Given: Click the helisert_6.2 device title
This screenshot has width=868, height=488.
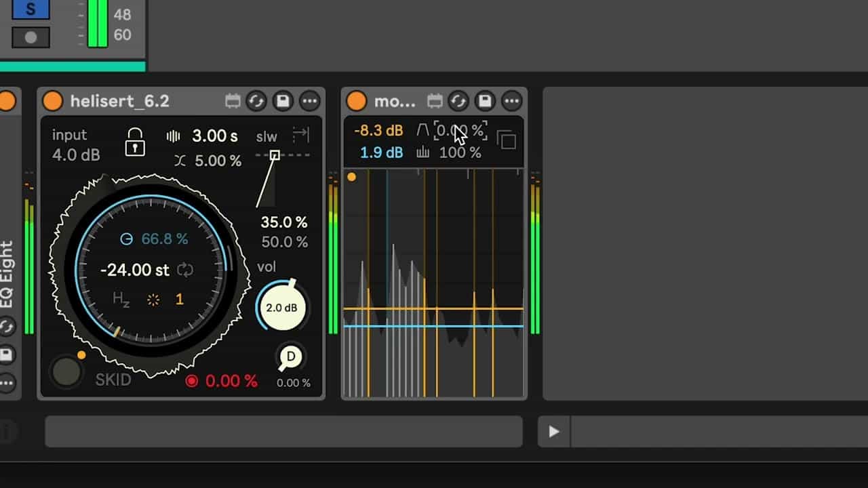Looking at the screenshot, I should pos(120,102).
